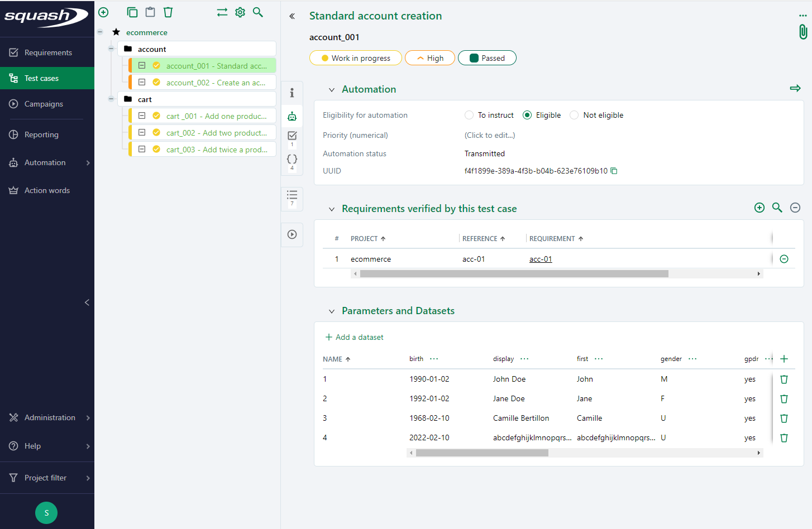Collapse the cart folder in tree
Image resolution: width=812 pixels, height=529 pixels.
[x=111, y=99]
